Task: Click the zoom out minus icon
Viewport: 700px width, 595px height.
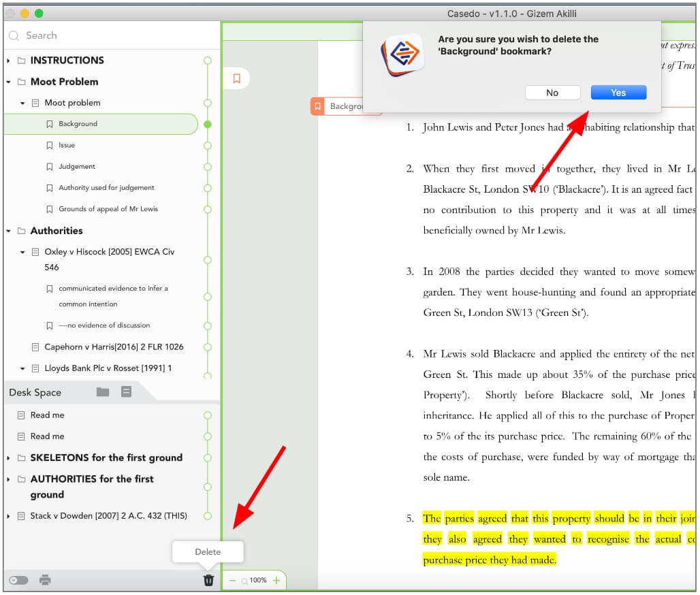Action: pos(232,580)
